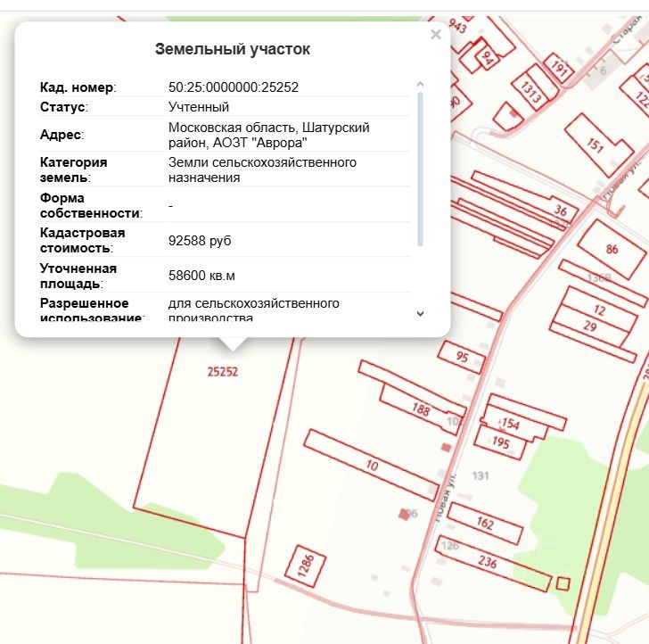Choose parcel numbered 162
The image size is (649, 644).
tap(486, 524)
